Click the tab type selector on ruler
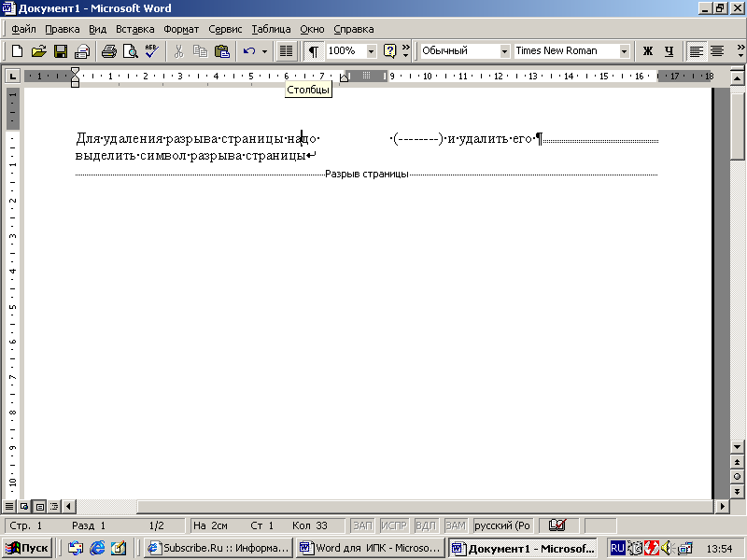747x560 pixels. [12, 77]
